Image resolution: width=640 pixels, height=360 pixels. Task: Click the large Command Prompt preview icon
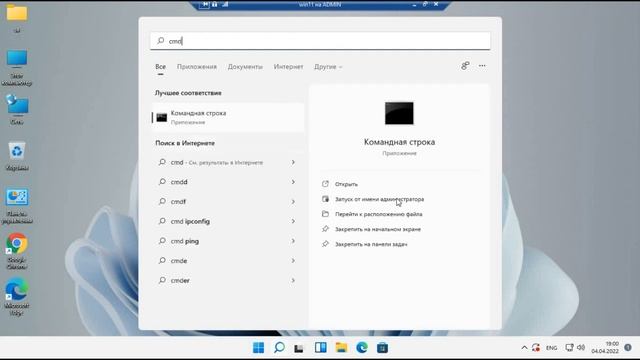399,113
